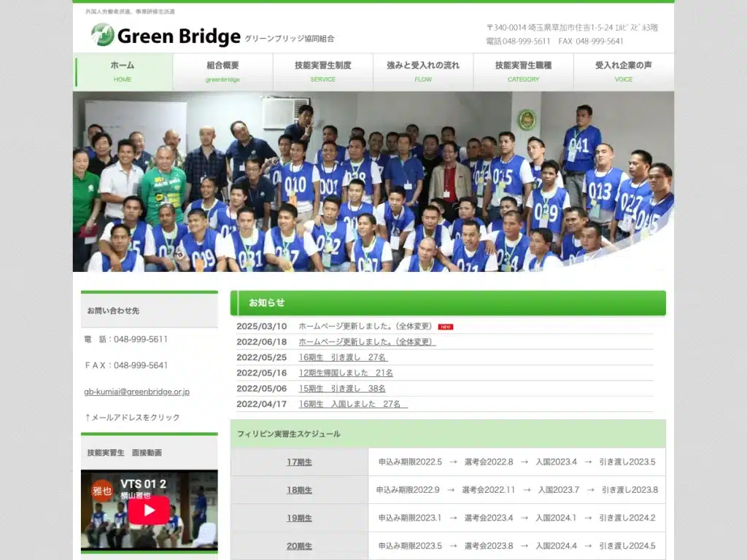The width and height of the screenshot is (747, 560).
Task: Click the ↑メールアドレスをクリック note
Action: point(132,417)
